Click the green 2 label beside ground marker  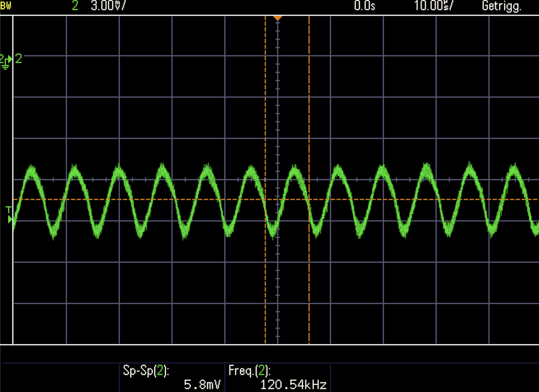coord(18,59)
